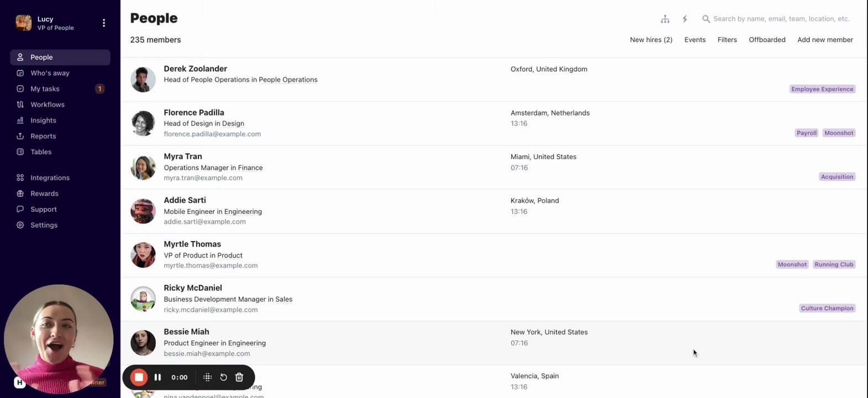Open the Filters options

(x=727, y=40)
